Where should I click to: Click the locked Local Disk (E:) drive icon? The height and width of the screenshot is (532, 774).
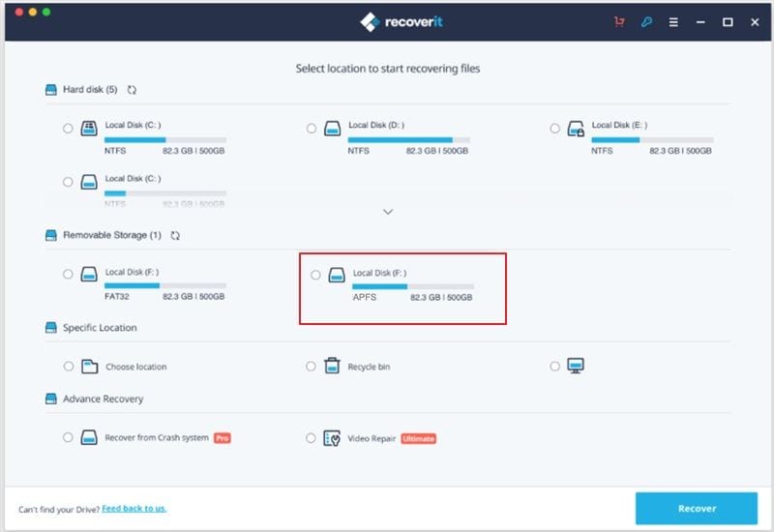pos(576,129)
